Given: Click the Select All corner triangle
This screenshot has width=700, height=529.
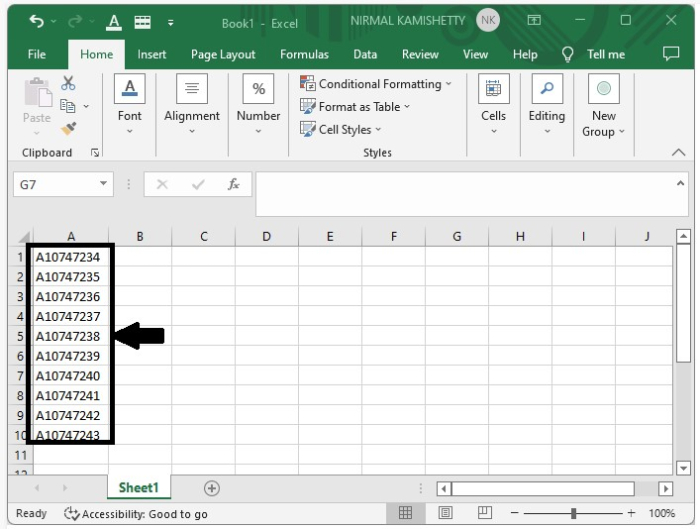Looking at the screenshot, I should point(22,237).
